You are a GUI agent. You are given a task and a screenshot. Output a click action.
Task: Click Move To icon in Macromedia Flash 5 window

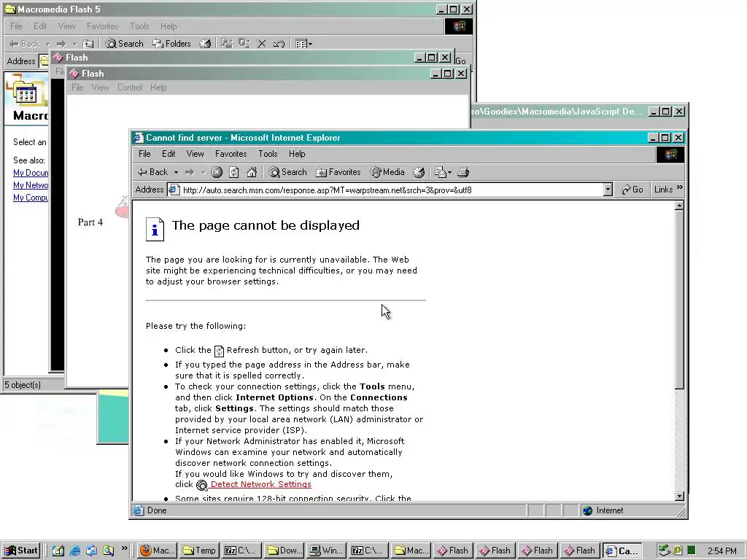click(x=227, y=44)
